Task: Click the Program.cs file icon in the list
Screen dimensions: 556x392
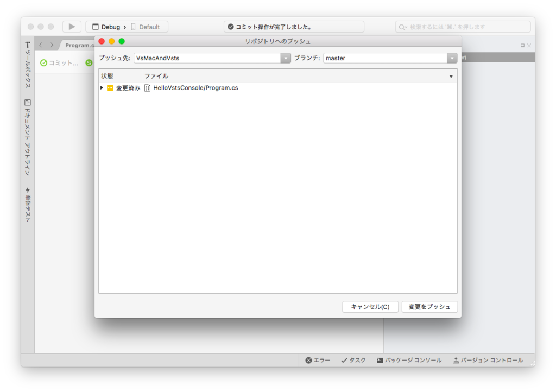Action: point(147,87)
